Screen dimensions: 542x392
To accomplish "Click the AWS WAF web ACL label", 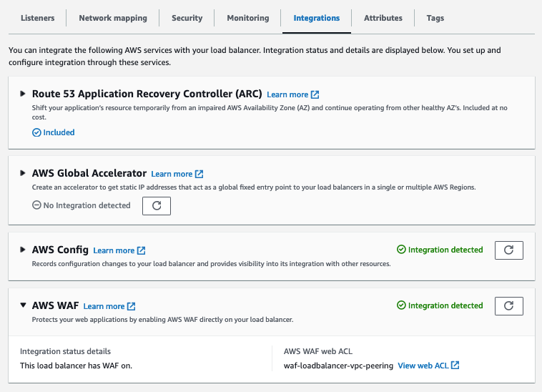I will point(318,351).
